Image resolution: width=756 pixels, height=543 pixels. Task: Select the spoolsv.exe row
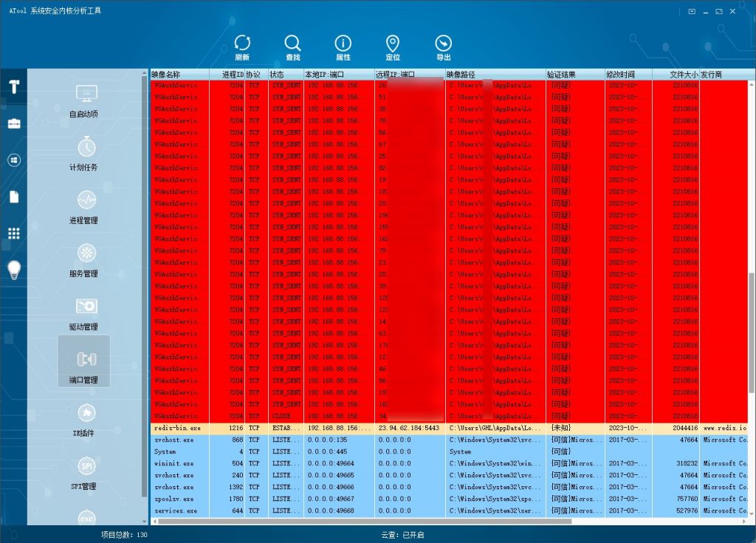tap(449, 499)
